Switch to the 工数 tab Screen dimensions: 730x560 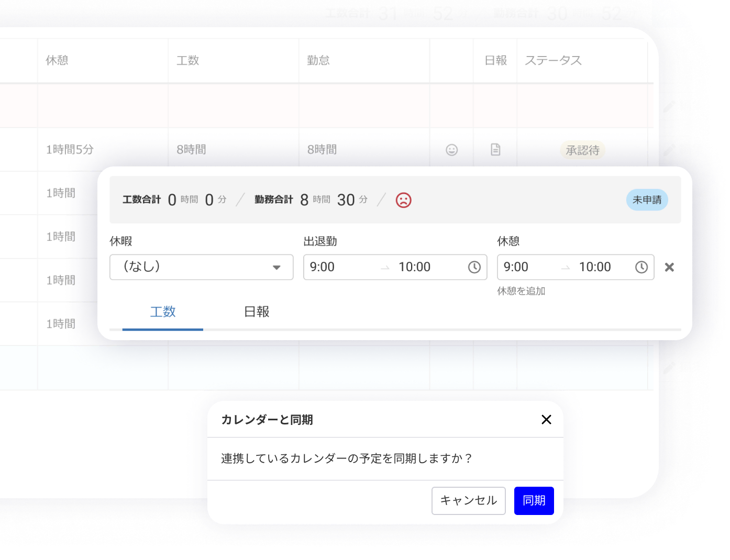(x=163, y=312)
